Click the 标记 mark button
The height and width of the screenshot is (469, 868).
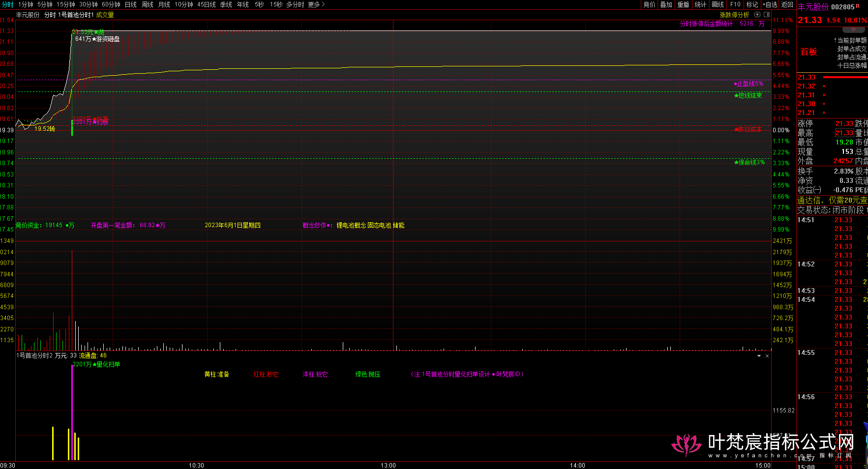pyautogui.click(x=752, y=4)
